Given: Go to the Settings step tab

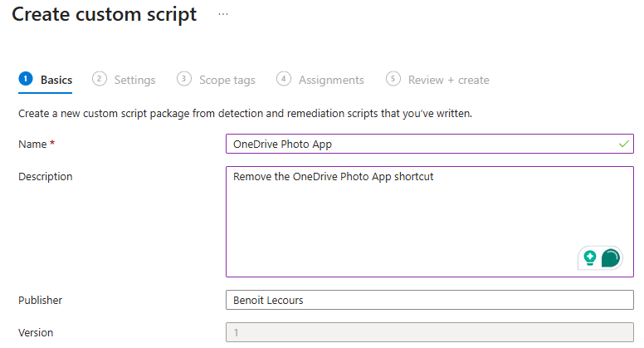Looking at the screenshot, I should [124, 80].
